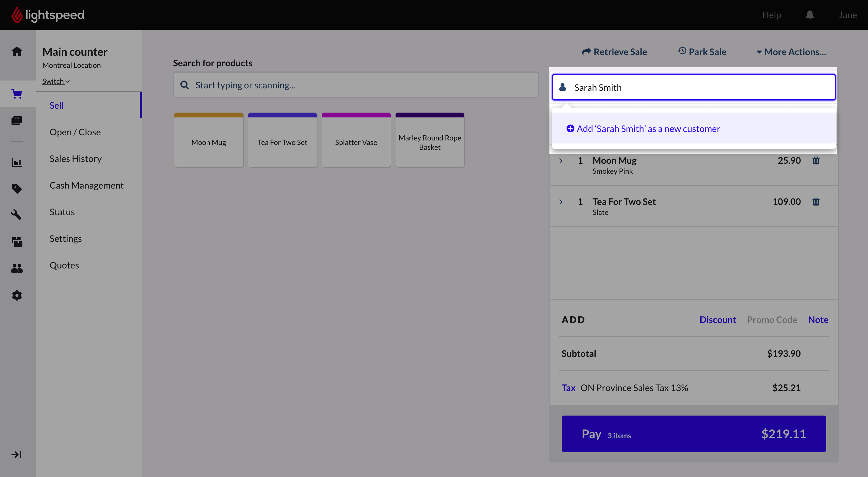Select the Splatter Vase product tile
The image size is (868, 477).
(x=356, y=140)
